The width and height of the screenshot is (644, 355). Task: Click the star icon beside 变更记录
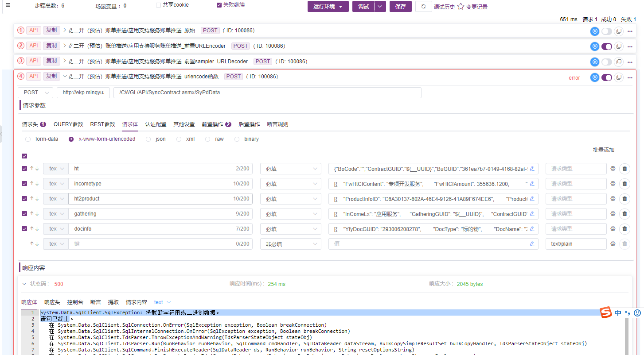(461, 7)
